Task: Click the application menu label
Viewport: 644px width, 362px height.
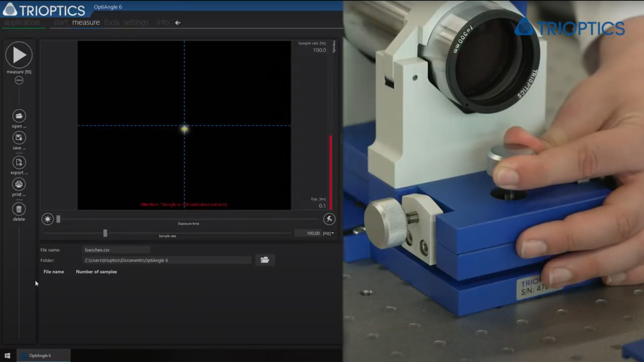Action: 22,22
